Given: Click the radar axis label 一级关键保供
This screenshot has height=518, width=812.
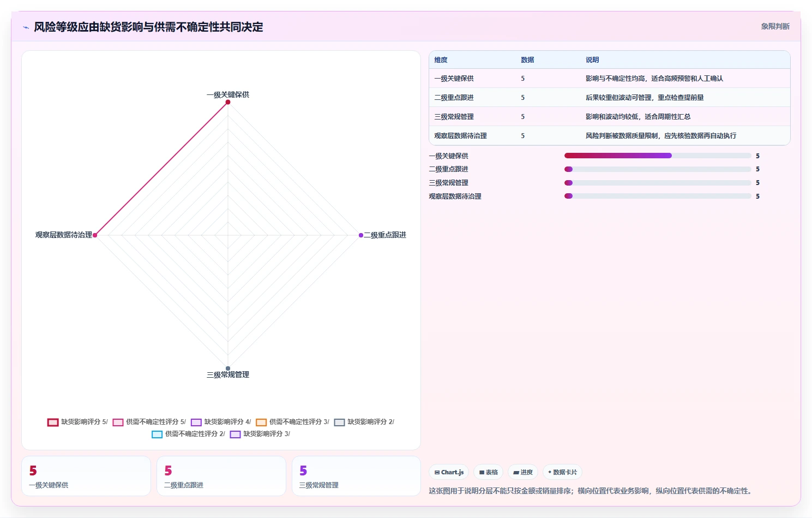Looking at the screenshot, I should [228, 94].
